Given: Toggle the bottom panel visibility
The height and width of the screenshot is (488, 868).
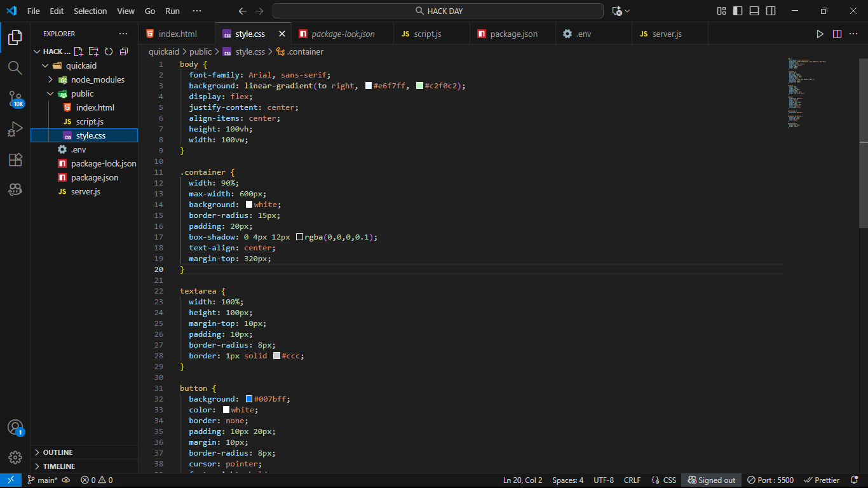Looking at the screenshot, I should coord(754,11).
